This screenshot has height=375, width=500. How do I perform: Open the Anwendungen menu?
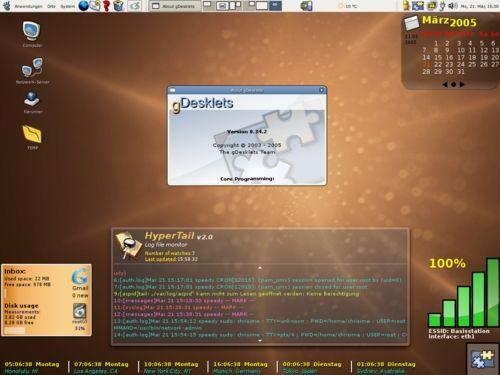[28, 6]
